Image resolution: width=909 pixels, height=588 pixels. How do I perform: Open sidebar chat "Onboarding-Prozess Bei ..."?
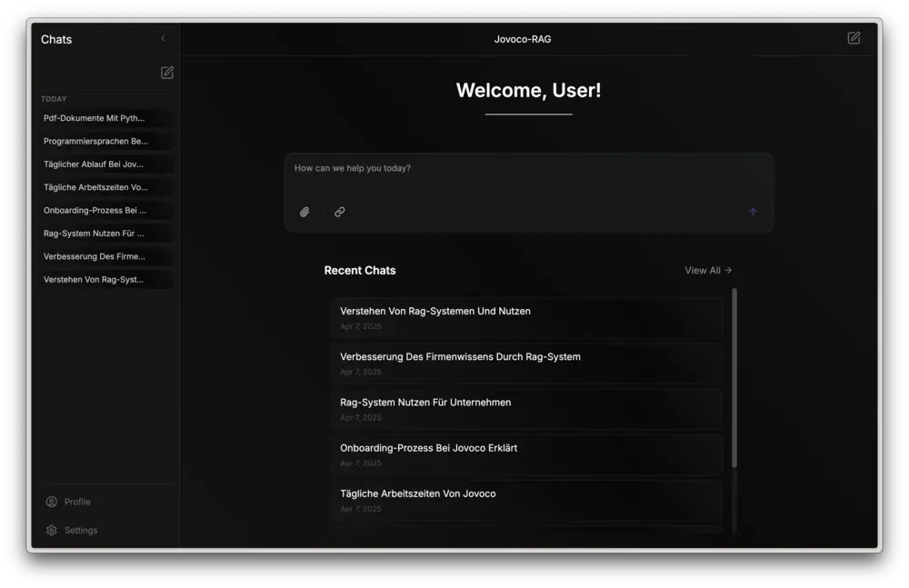pyautogui.click(x=106, y=211)
